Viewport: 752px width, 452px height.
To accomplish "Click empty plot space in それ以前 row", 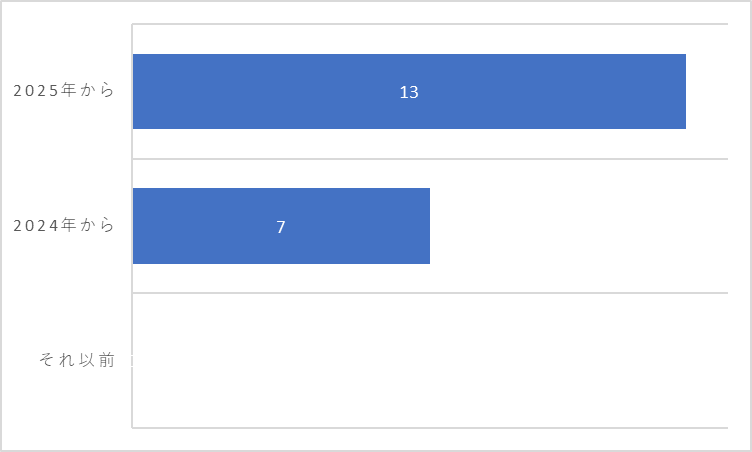I will 430,360.
